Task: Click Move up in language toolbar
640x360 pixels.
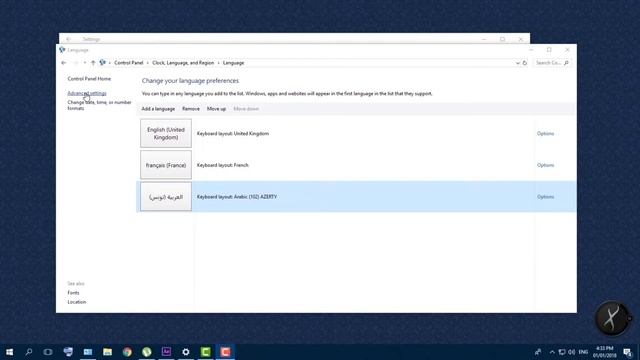Action: [216, 109]
